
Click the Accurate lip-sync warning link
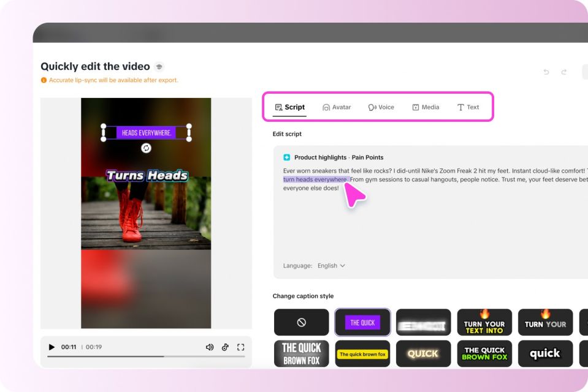coord(110,80)
